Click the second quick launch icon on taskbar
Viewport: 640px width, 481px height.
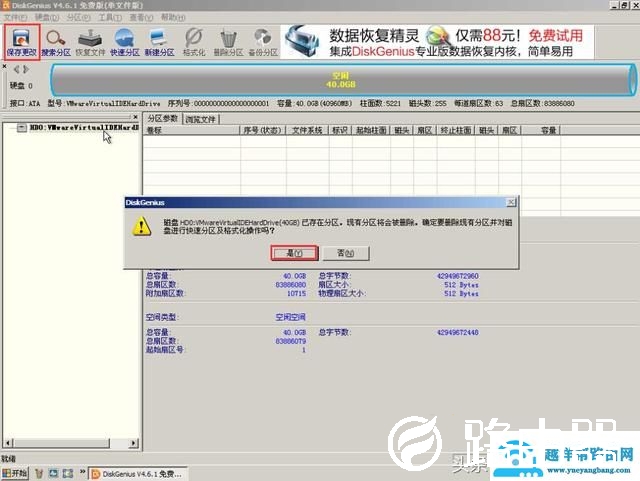click(53, 473)
